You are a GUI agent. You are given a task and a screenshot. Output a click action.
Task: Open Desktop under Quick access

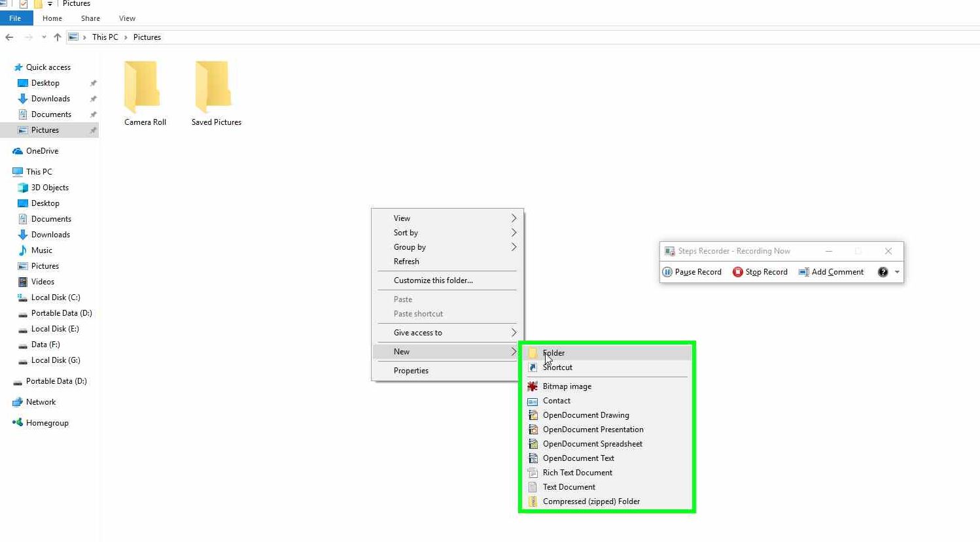coord(45,83)
